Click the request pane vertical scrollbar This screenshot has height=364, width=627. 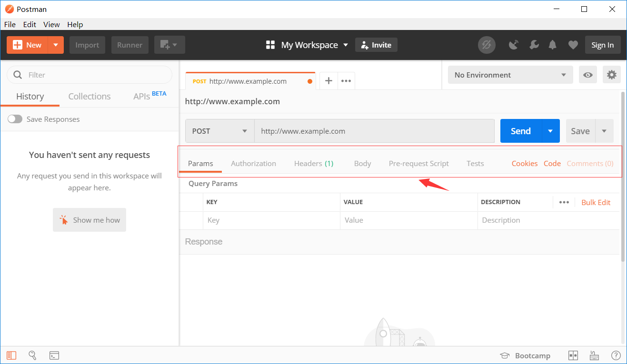[x=623, y=176]
